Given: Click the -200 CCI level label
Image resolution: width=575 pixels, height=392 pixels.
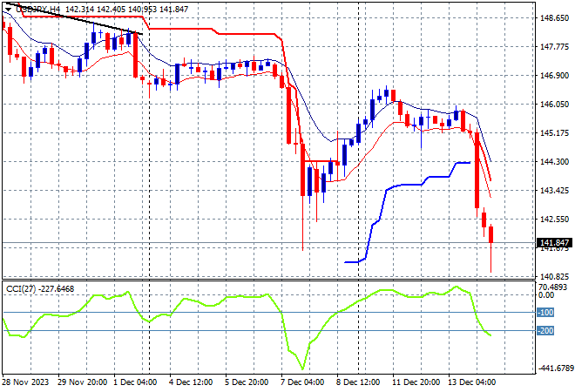Looking at the screenshot, I should (x=544, y=331).
